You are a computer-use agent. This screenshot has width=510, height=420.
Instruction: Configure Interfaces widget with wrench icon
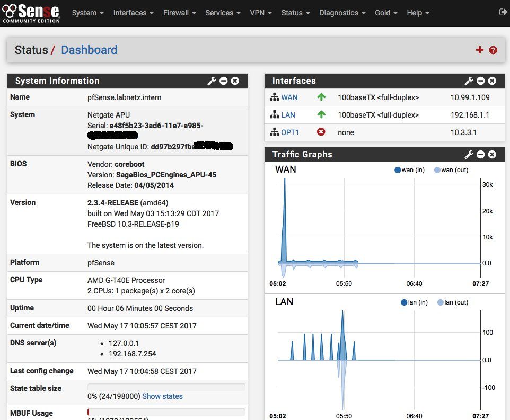[x=469, y=81]
